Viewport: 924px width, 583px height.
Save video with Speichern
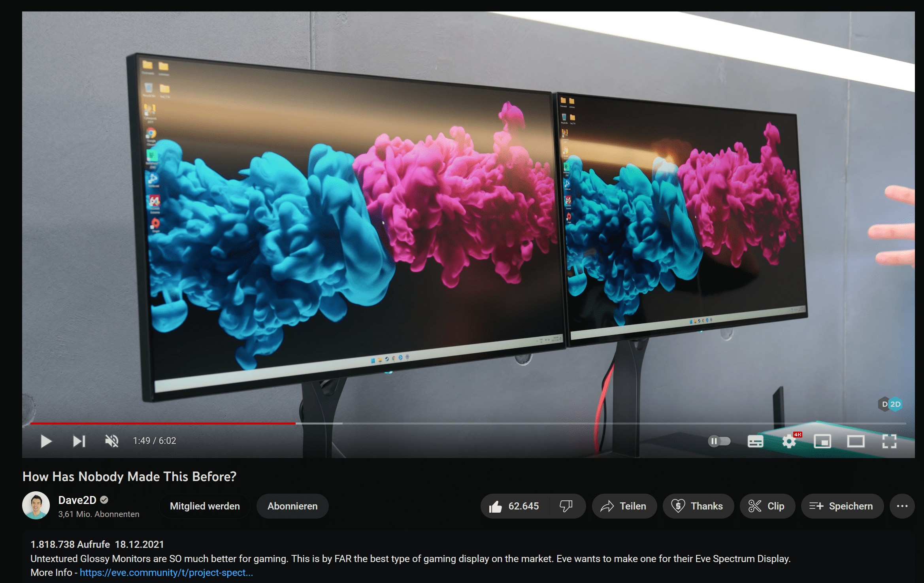coord(842,506)
